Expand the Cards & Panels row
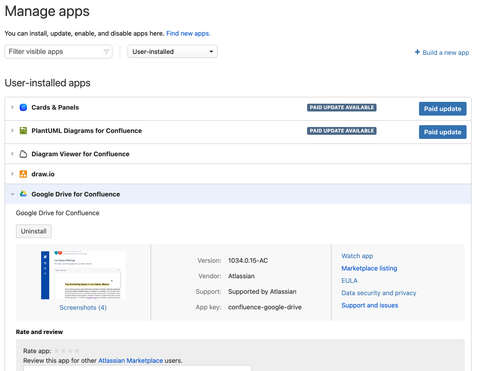The height and width of the screenshot is (371, 483). tap(12, 107)
